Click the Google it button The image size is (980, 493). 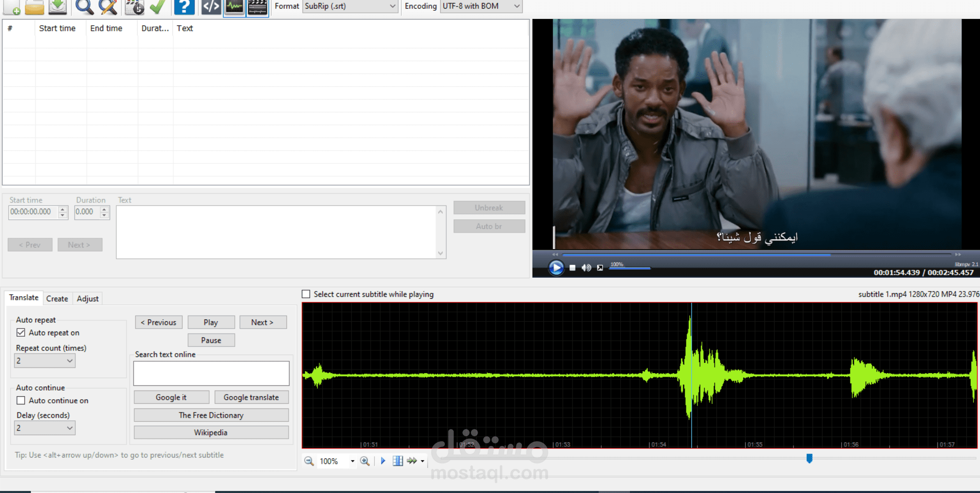(x=171, y=397)
